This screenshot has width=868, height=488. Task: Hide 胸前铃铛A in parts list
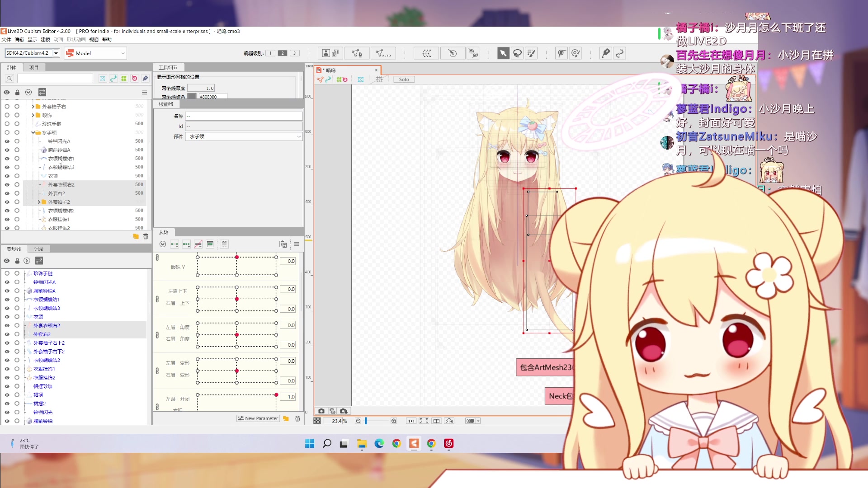pos(7,150)
